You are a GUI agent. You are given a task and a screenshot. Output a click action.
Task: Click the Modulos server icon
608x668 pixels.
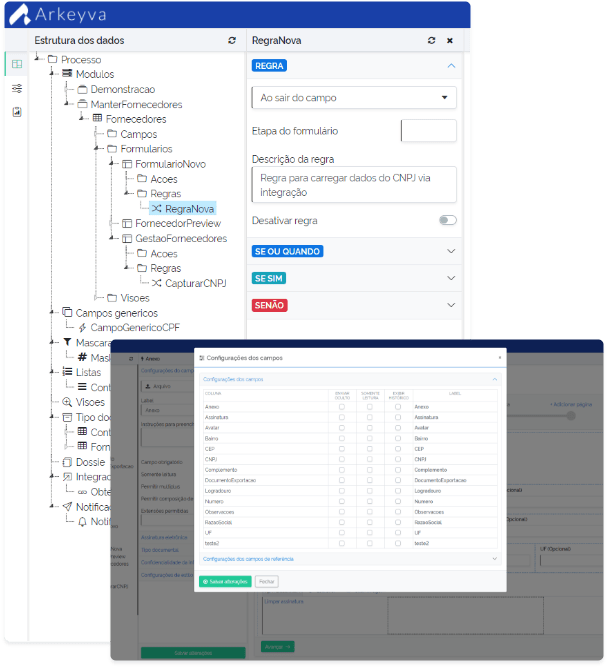point(67,73)
